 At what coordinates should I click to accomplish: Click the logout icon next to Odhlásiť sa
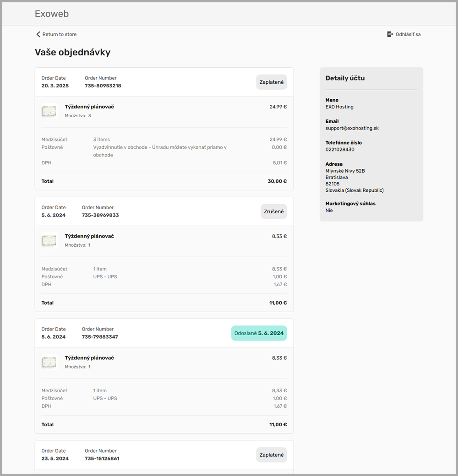click(390, 34)
